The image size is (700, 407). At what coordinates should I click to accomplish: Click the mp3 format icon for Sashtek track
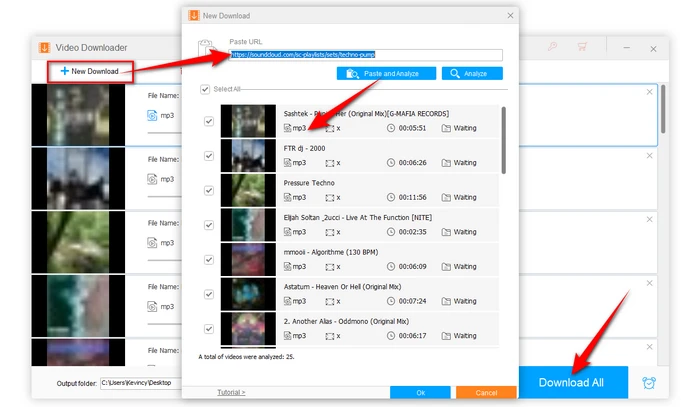point(288,128)
